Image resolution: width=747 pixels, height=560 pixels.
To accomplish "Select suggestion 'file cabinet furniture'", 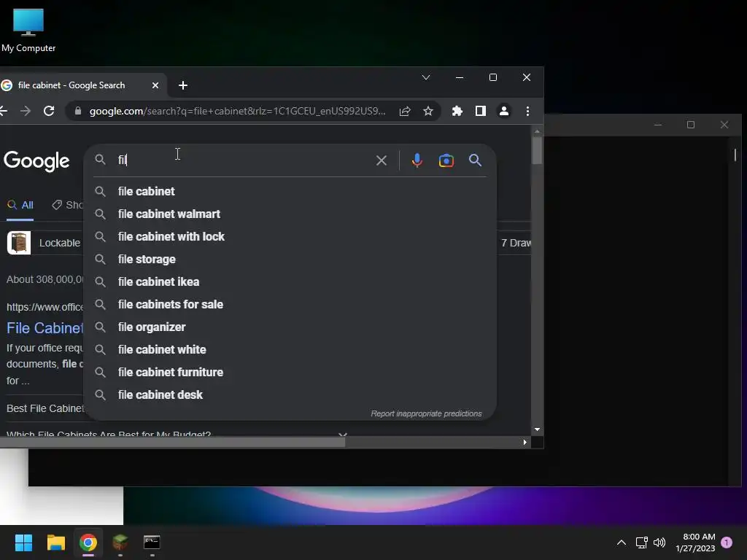I will (x=290, y=373).
